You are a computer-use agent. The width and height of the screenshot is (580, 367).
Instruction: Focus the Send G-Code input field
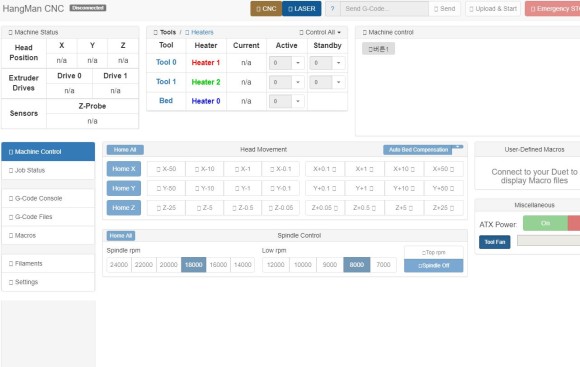[x=384, y=9]
